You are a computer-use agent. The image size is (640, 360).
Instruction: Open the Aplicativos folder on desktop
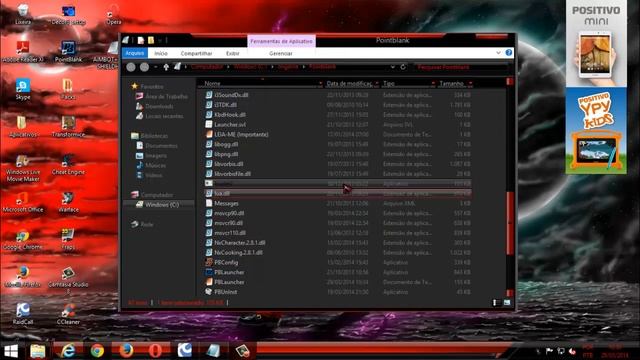[x=23, y=127]
